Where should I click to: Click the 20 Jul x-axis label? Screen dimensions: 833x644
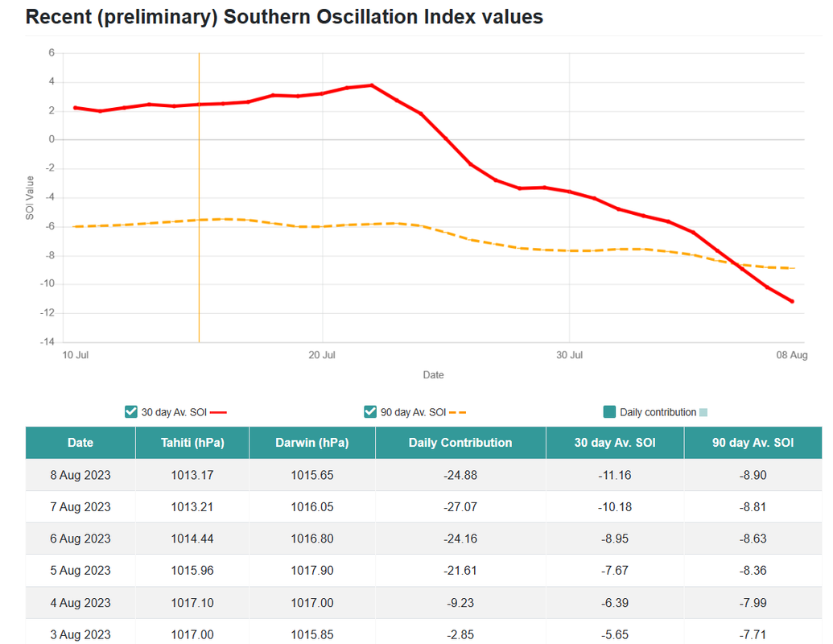point(322,355)
